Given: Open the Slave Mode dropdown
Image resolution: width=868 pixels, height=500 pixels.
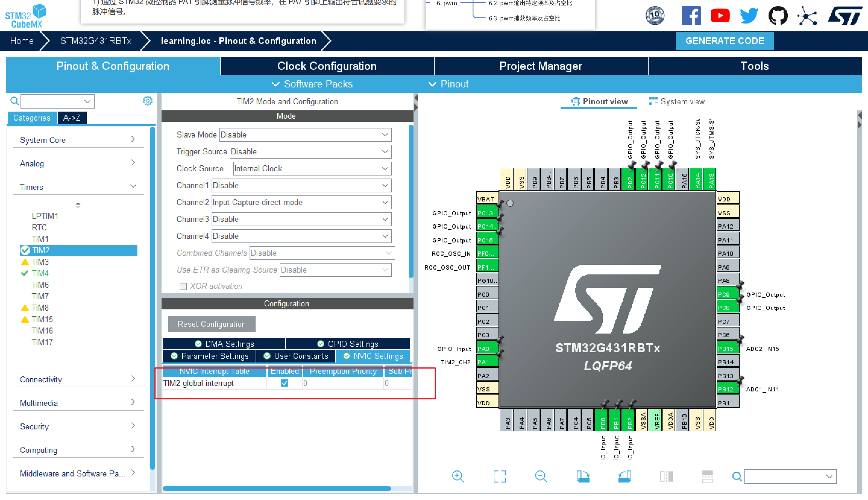Looking at the screenshot, I should (305, 134).
